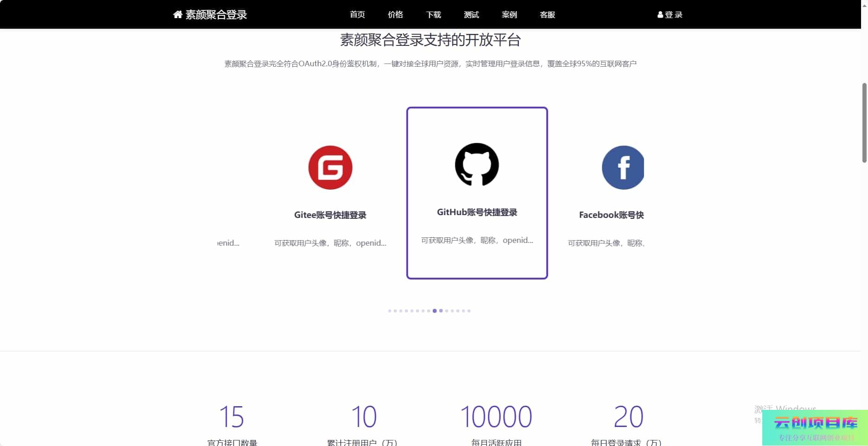Open the 案例 menu item

point(509,15)
